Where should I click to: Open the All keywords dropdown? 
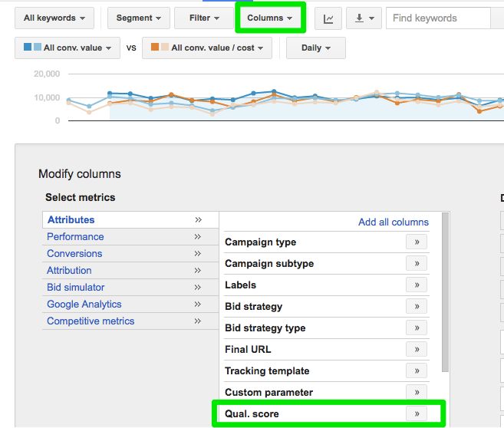[x=54, y=18]
